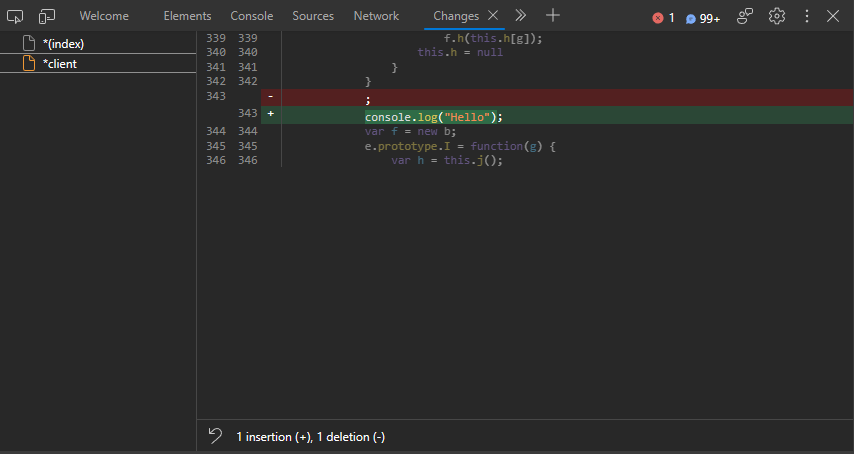Open the Sources tab
The width and height of the screenshot is (854, 454).
pos(313,16)
